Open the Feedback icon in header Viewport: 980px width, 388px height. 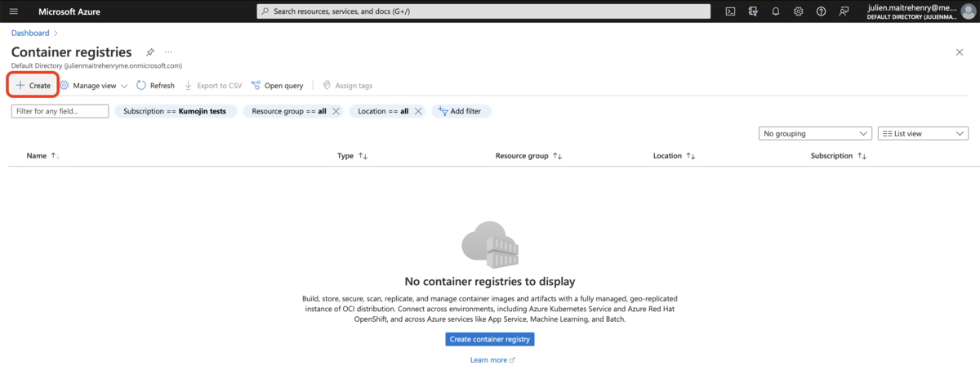click(844, 11)
